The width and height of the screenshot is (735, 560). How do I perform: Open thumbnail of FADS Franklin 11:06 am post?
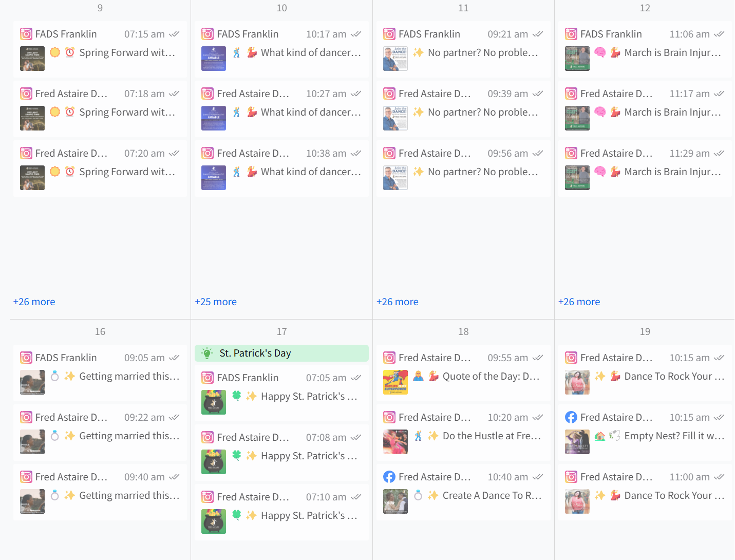click(x=577, y=59)
